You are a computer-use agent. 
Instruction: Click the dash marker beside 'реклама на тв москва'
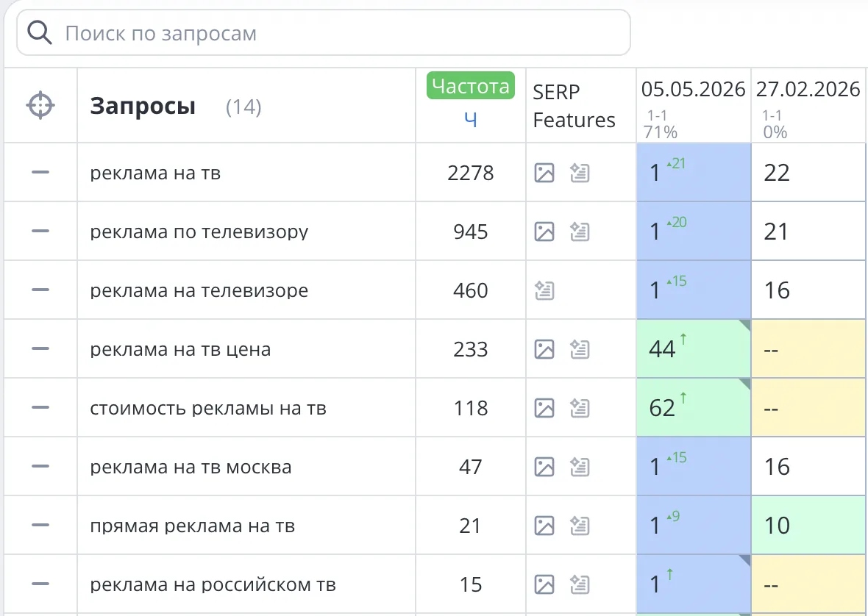tap(40, 466)
